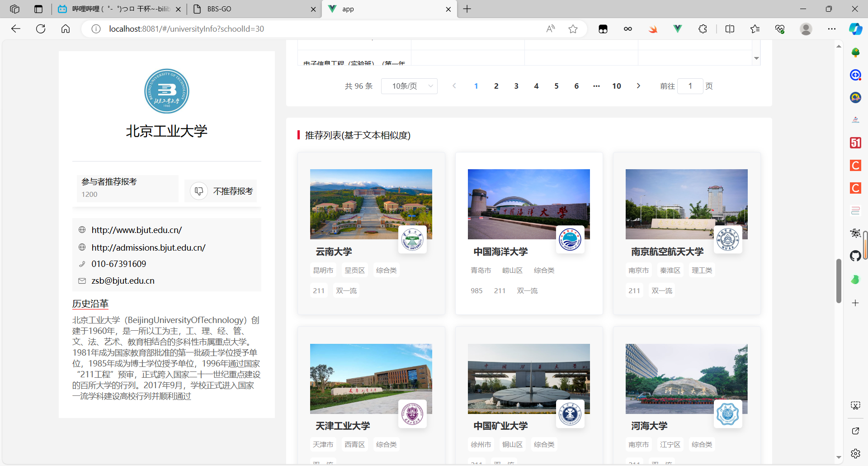Open link http://www.bjut.edu.cn/

click(137, 230)
